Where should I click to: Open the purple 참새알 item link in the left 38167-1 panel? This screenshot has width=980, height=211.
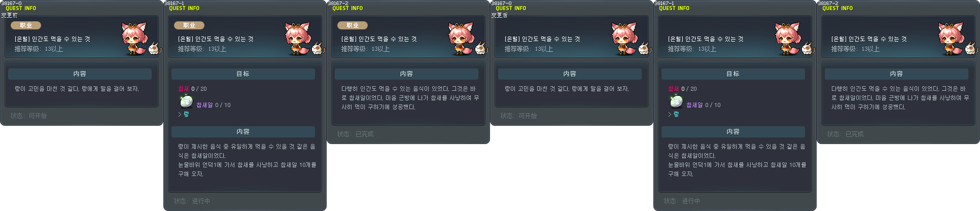tap(204, 105)
